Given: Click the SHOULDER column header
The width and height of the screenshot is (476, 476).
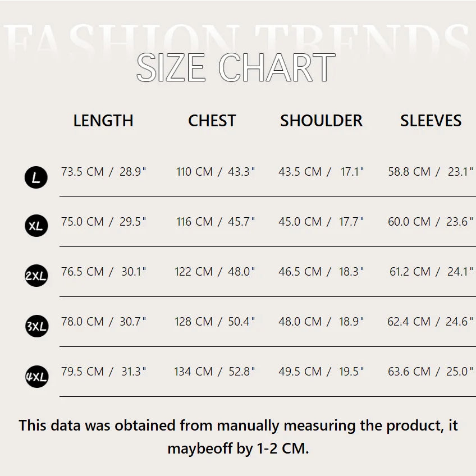Looking at the screenshot, I should click(321, 121).
